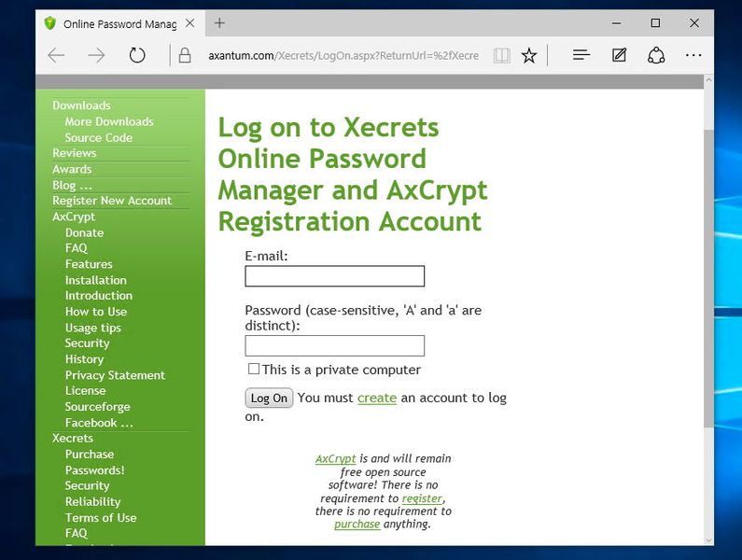Click the vertical scrollbar thumb
Image resolution: width=742 pixels, height=560 pixels.
707,278
